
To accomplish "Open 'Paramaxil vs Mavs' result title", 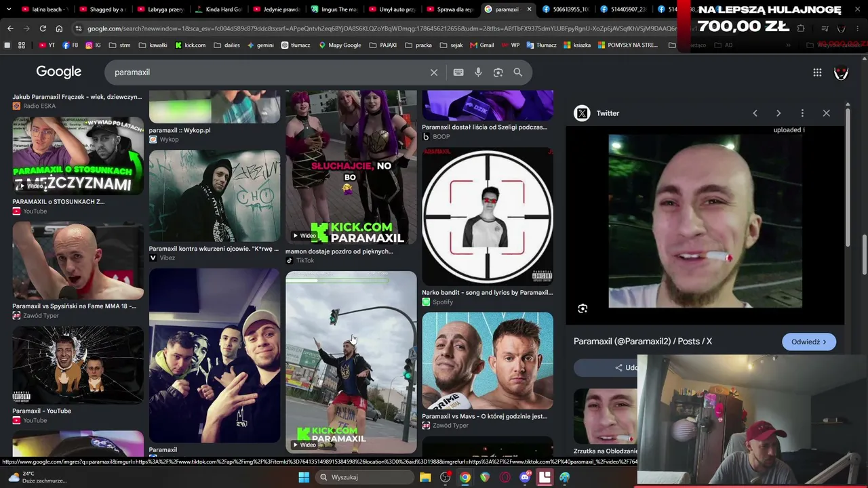I will tap(484, 417).
